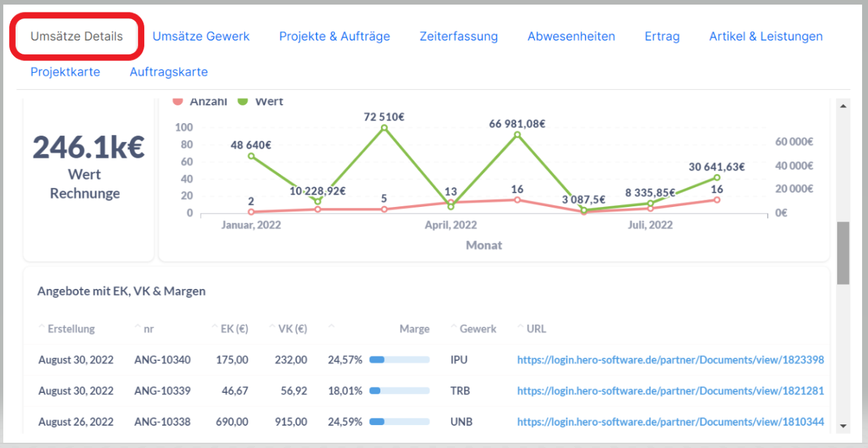Click the VK value 915,00

[291, 422]
